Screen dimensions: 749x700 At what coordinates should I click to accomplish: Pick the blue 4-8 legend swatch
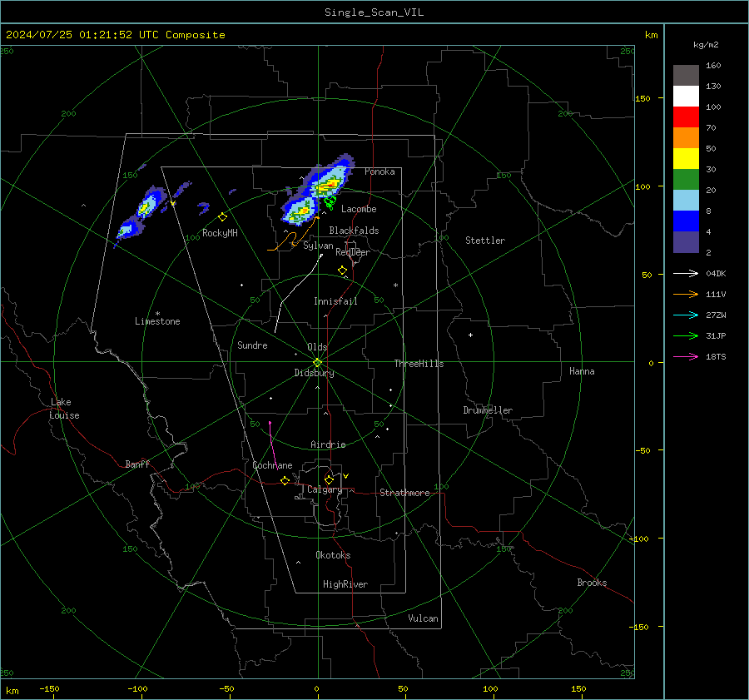[x=686, y=221]
